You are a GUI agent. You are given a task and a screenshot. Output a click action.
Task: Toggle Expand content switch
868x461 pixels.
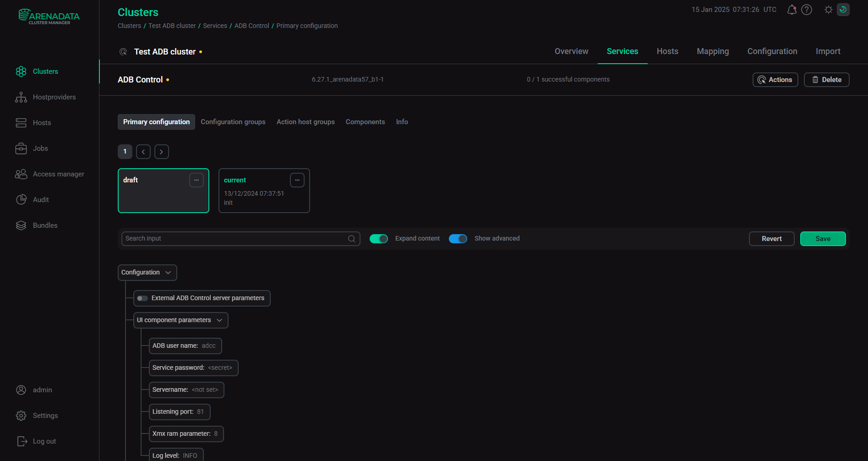pos(379,239)
